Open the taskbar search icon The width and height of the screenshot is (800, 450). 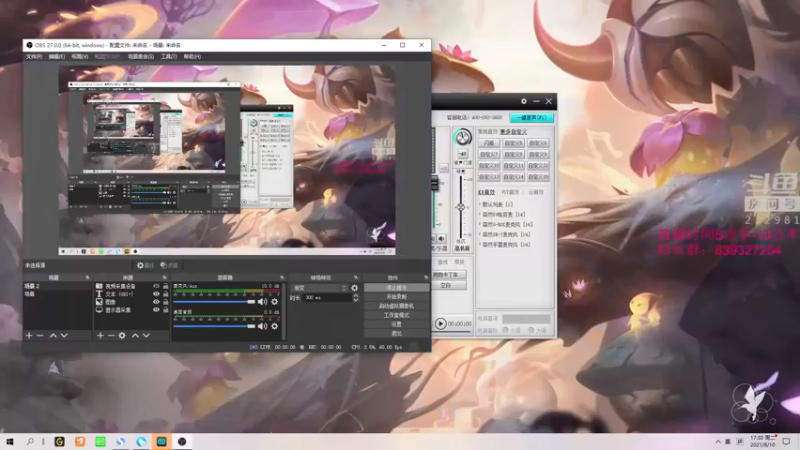click(30, 441)
